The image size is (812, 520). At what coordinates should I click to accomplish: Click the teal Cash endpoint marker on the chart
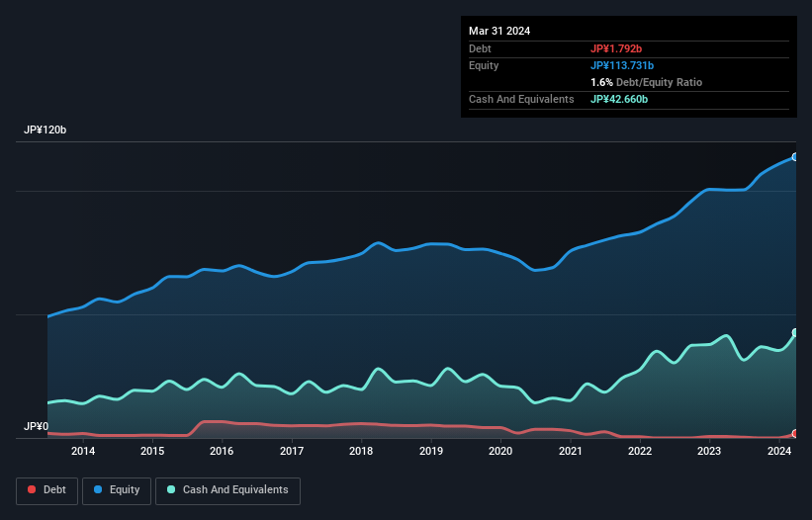coord(794,333)
